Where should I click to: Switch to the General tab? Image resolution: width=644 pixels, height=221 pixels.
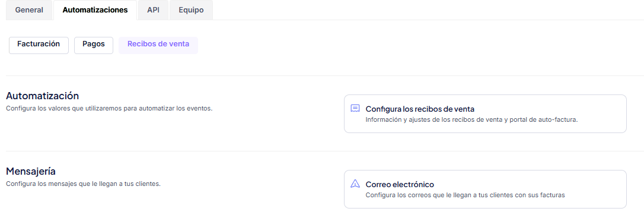pos(29,10)
